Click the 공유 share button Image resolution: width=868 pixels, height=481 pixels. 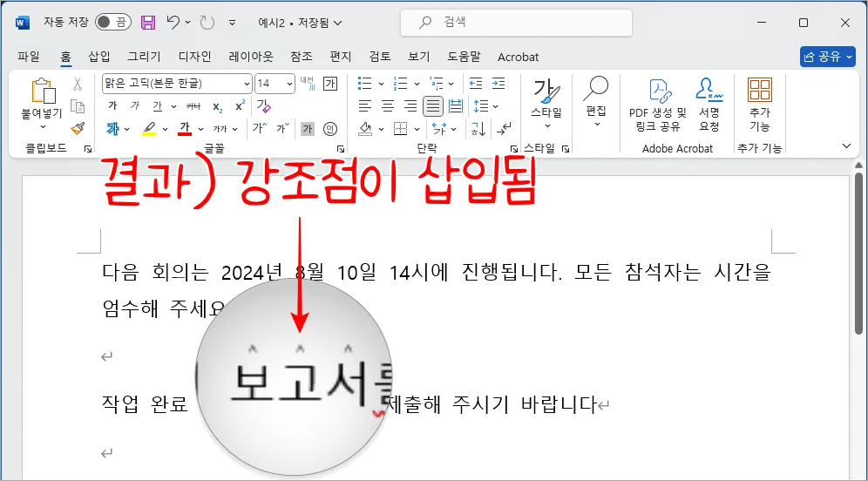tap(828, 57)
